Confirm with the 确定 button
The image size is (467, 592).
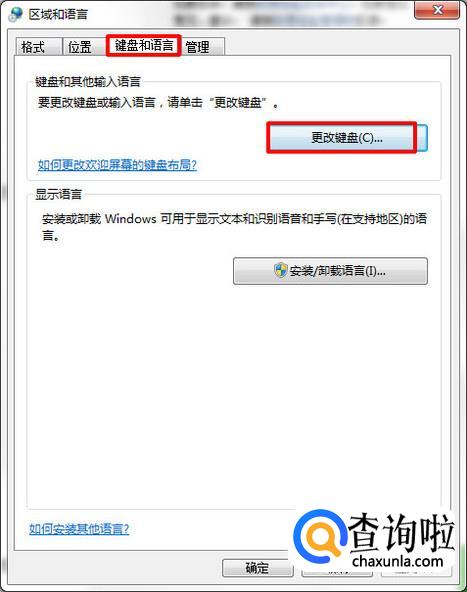(257, 568)
